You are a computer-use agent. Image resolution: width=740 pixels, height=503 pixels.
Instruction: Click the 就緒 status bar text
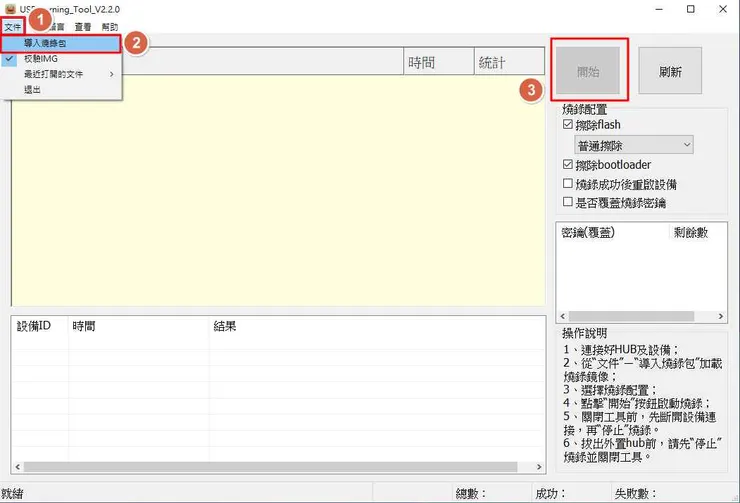(12, 494)
